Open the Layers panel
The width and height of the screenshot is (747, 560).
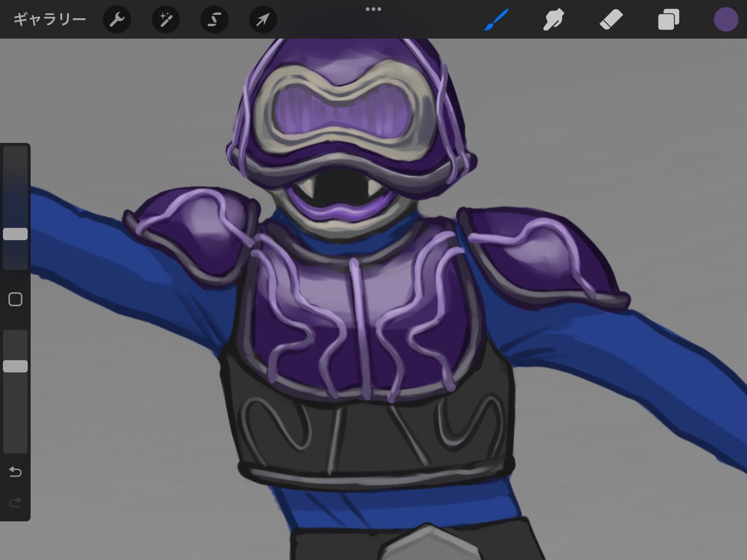tap(669, 20)
